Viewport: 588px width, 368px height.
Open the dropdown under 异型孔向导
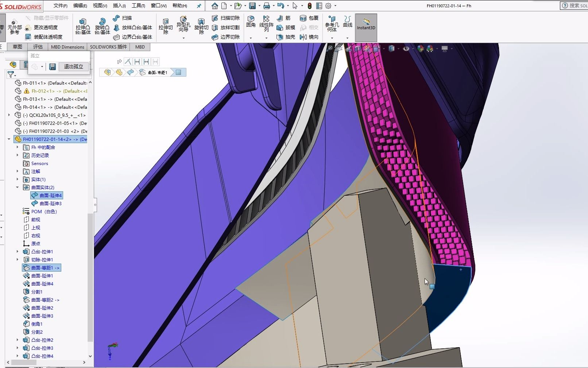(183, 38)
